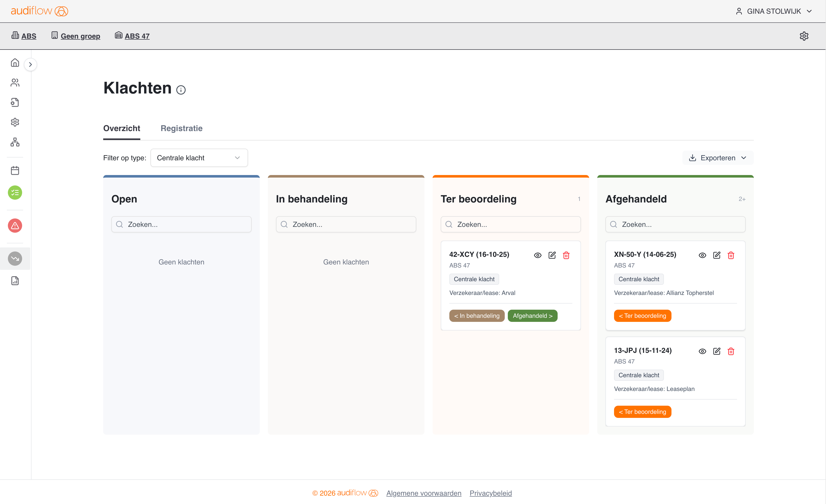Viewport: 826px width, 504px height.
Task: Open the red warning triangle sidebar icon
Action: click(15, 226)
